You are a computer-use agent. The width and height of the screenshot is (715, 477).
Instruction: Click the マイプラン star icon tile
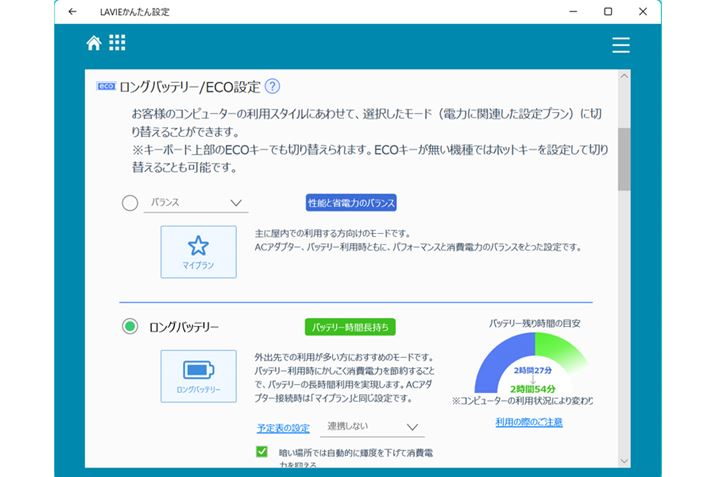[198, 251]
